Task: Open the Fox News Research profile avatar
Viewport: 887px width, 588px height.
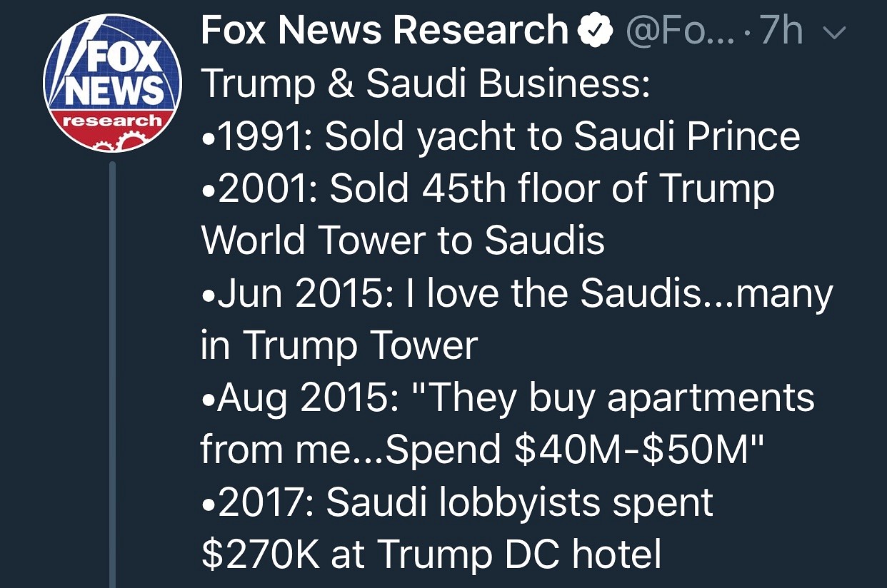Action: 113,85
